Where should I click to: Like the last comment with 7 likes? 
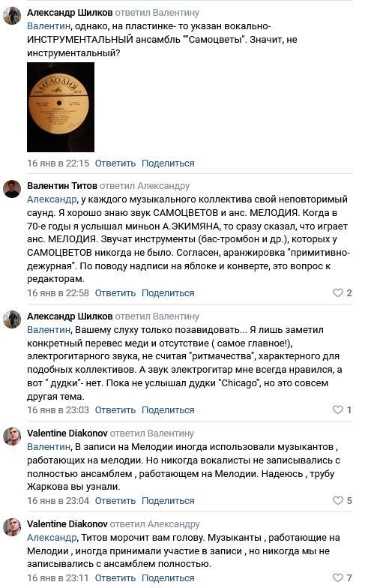pyautogui.click(x=343, y=577)
